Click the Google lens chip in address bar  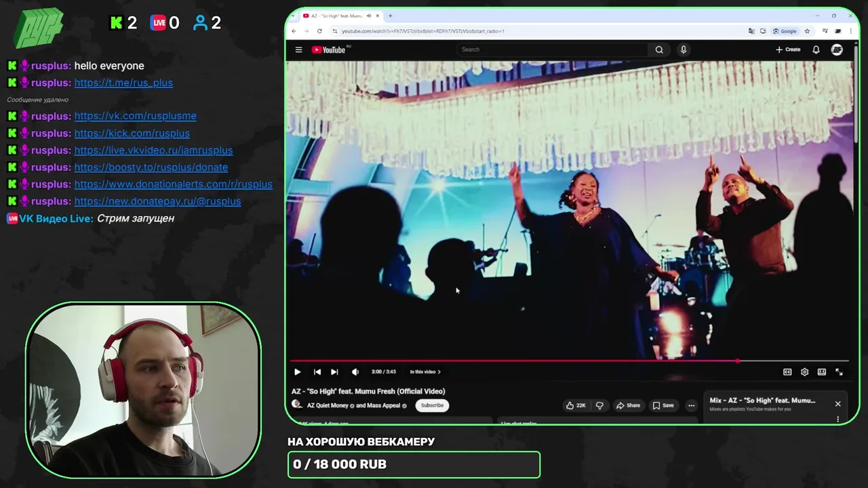(785, 31)
